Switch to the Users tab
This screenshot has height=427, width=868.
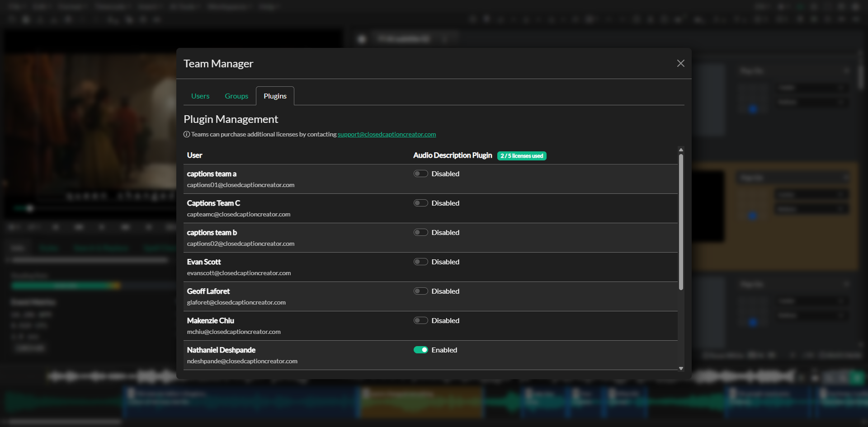[x=200, y=96]
